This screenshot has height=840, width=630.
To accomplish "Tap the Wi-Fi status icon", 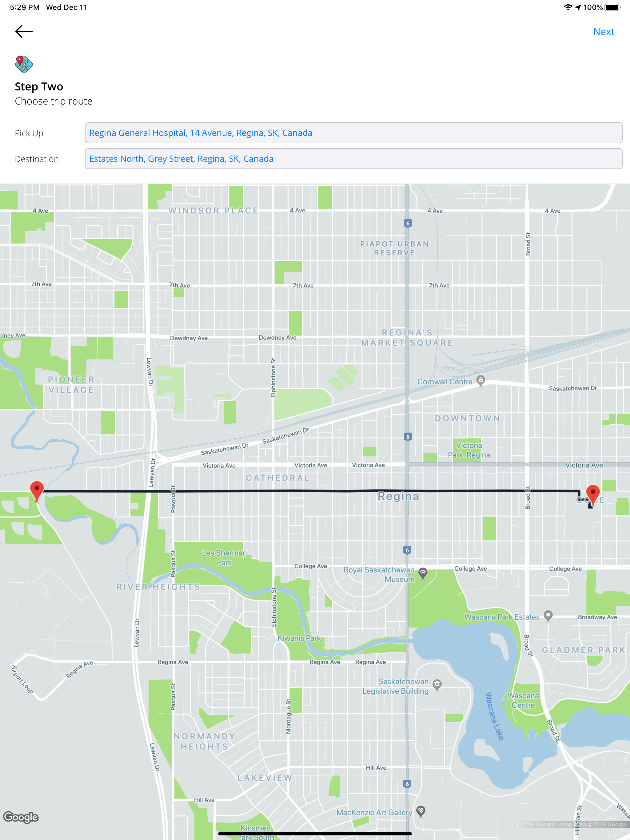I will [x=568, y=7].
